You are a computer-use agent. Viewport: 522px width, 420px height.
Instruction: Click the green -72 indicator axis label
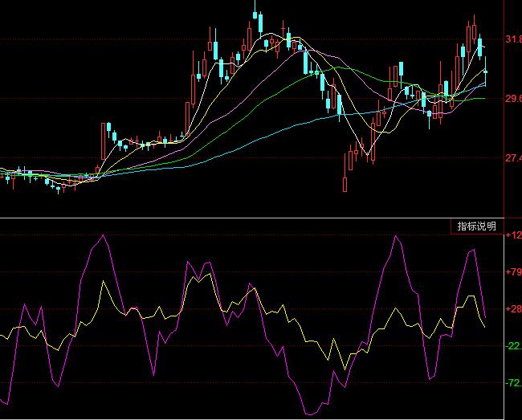click(x=512, y=383)
